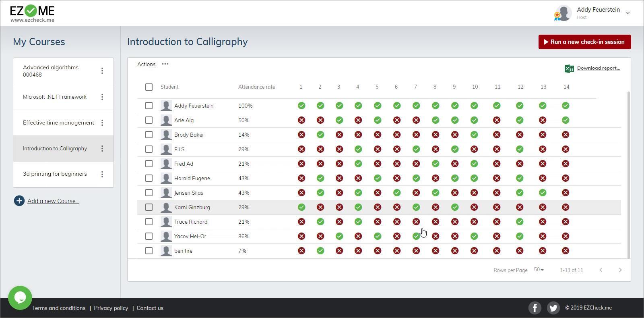Check the select-all students checkbox
The width and height of the screenshot is (644, 318).
click(x=149, y=87)
